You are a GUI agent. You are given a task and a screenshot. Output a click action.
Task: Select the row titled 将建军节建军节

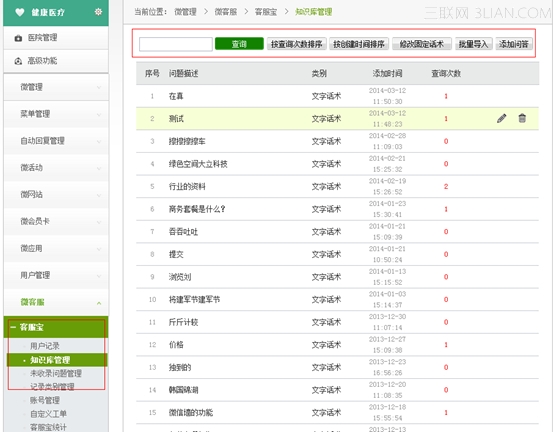click(x=338, y=299)
